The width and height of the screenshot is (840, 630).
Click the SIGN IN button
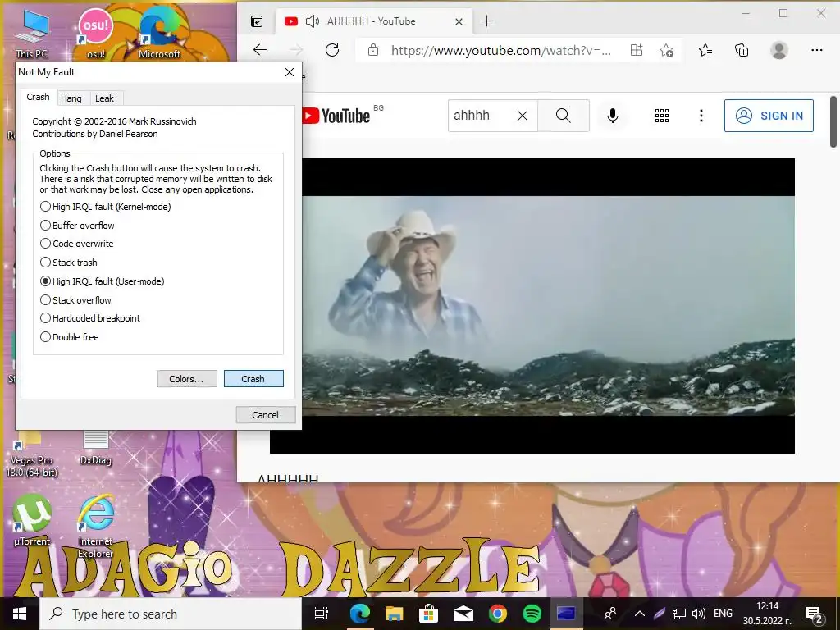point(769,116)
